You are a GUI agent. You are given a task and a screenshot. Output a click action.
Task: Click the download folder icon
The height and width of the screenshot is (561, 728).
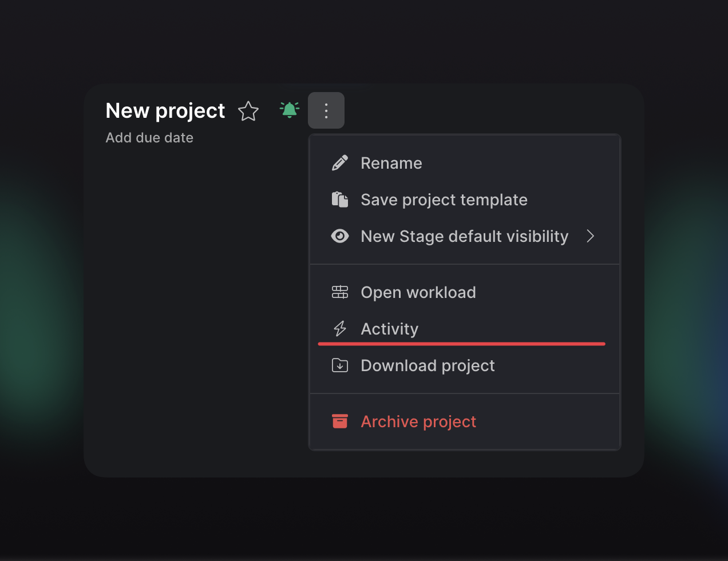(340, 365)
